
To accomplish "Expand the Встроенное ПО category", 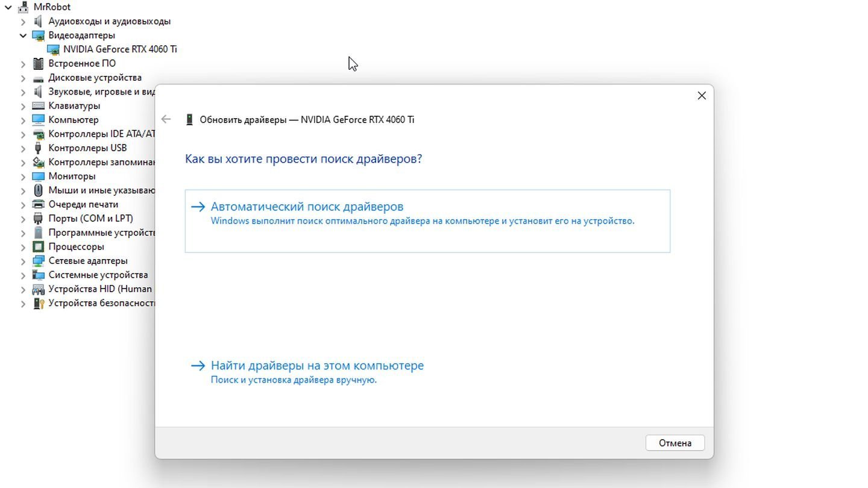I will pyautogui.click(x=23, y=63).
